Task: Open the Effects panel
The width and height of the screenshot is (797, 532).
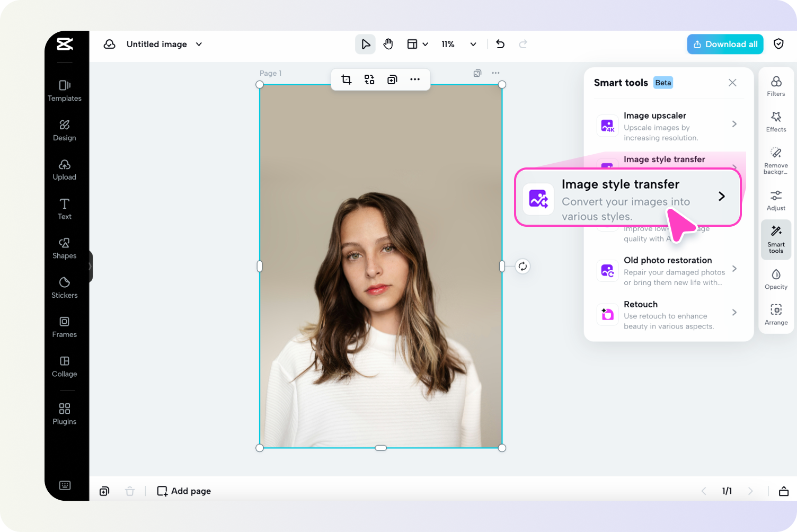Action: [x=776, y=121]
